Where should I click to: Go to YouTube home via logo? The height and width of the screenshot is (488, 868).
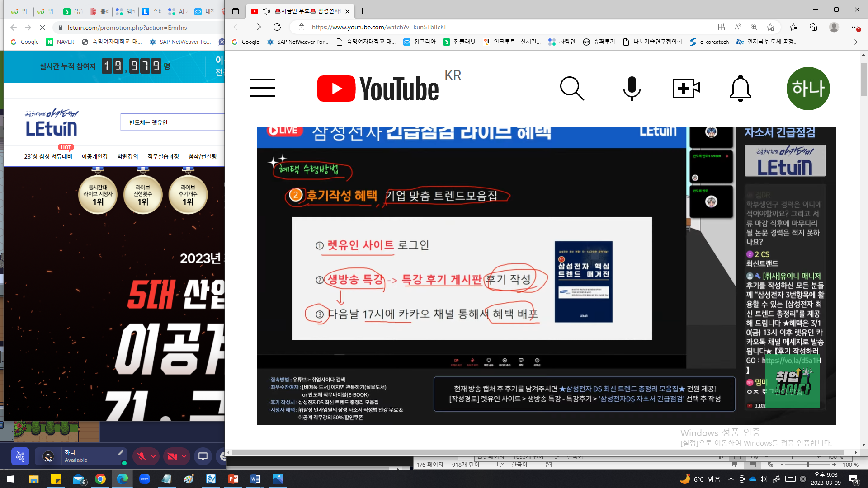click(x=377, y=89)
